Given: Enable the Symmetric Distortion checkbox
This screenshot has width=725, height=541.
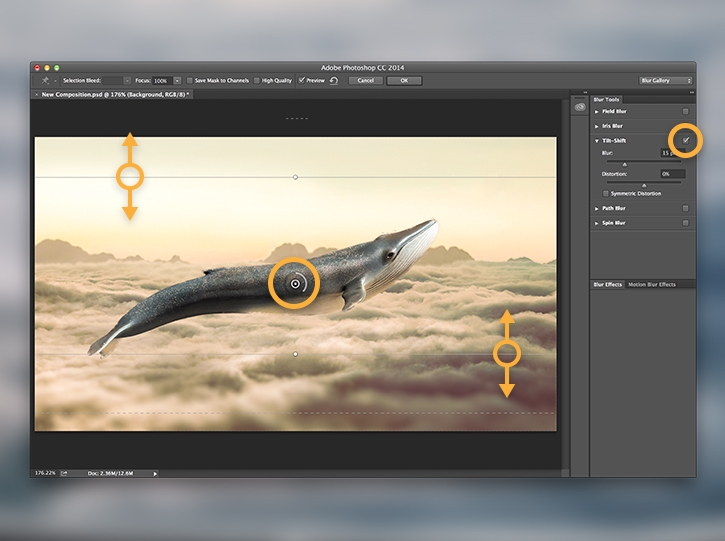Looking at the screenshot, I should click(x=606, y=193).
